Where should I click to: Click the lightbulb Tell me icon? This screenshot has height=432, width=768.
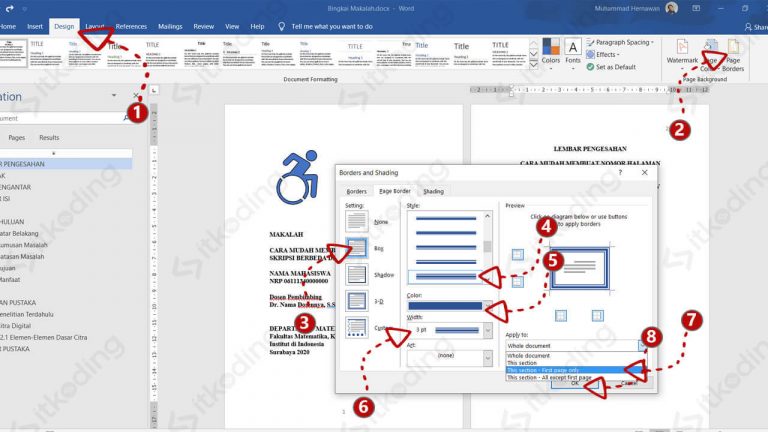point(281,26)
